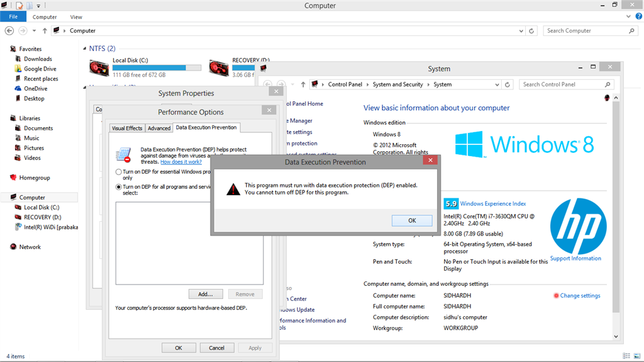Open Help icon in Computer window
The height and width of the screenshot is (362, 644).
coord(639,16)
